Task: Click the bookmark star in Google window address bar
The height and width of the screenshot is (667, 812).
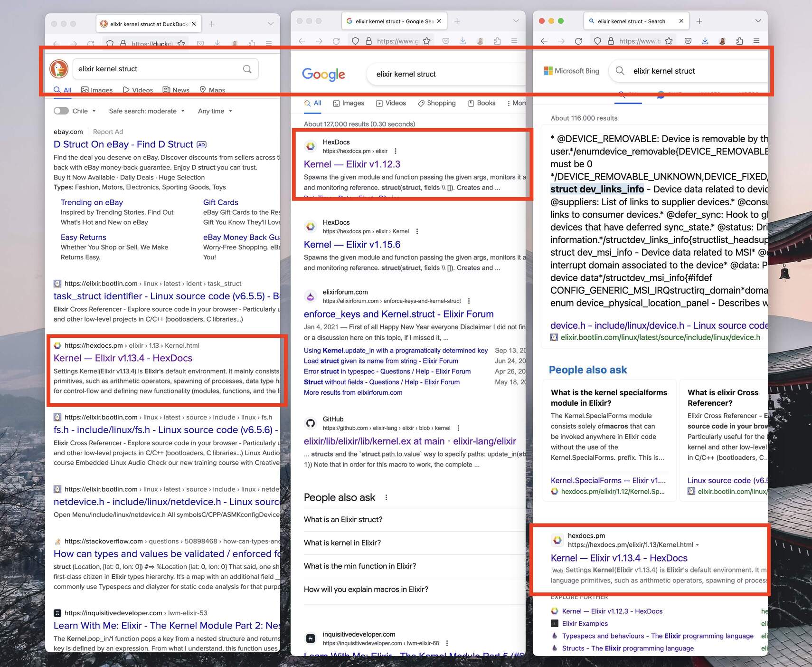Action: 426,41
